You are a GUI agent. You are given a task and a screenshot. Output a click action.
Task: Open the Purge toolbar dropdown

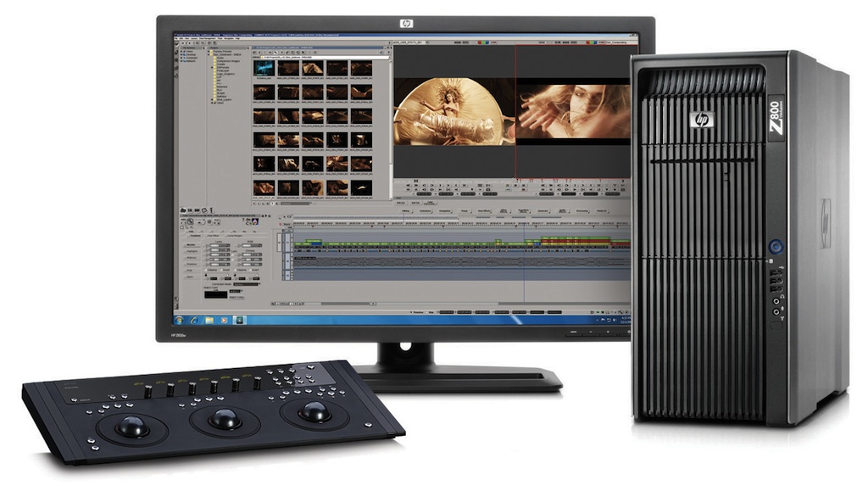465,211
